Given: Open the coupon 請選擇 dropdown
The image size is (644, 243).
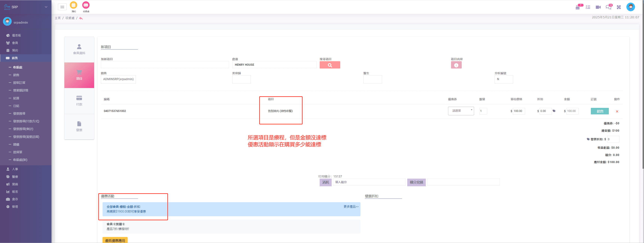Looking at the screenshot, I should coord(461,111).
